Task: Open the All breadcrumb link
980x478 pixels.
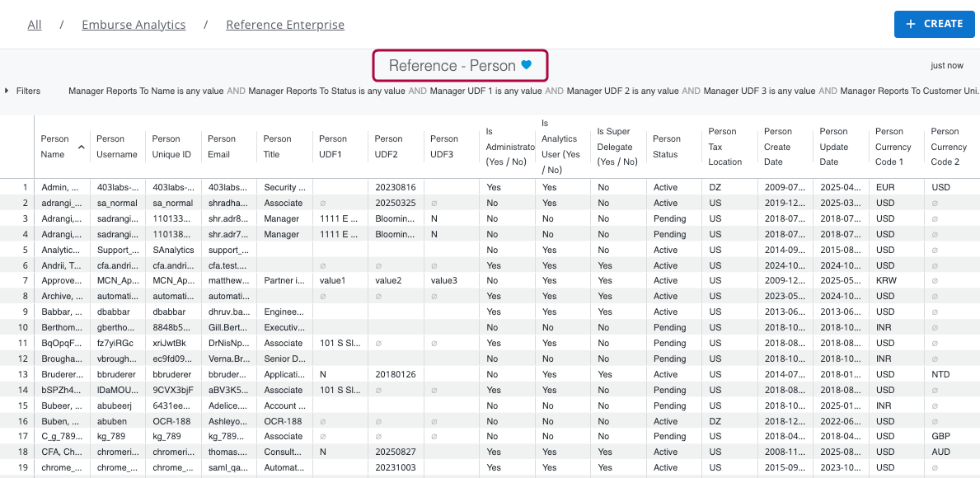Action: coord(34,24)
